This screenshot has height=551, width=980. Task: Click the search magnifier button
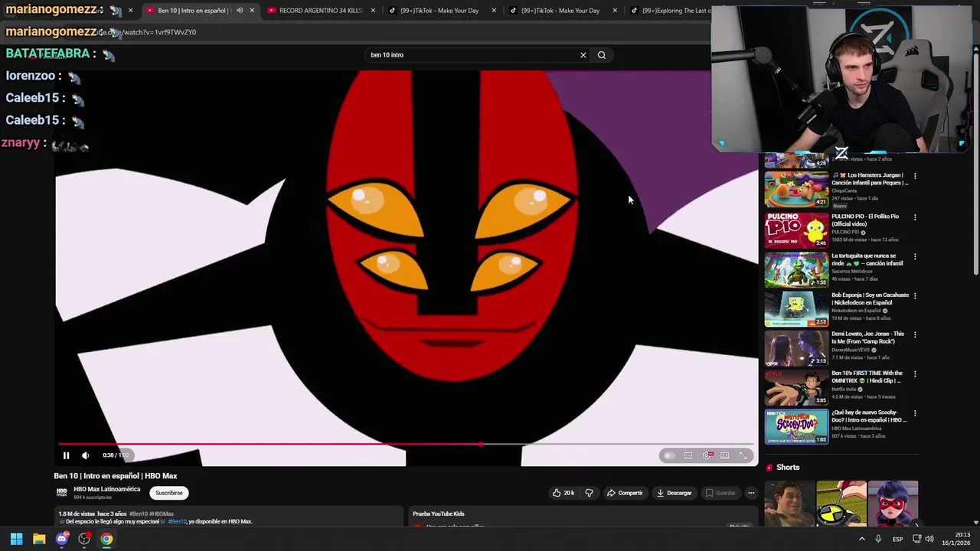tap(602, 55)
